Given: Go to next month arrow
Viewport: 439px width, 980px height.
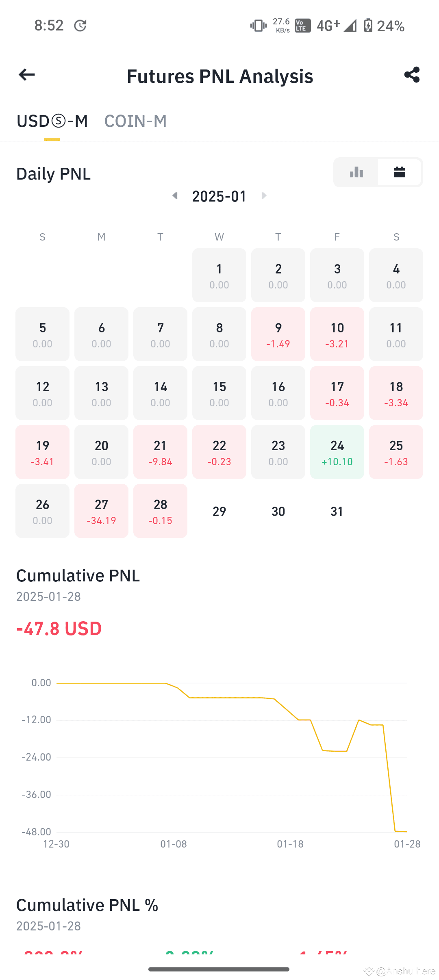Looking at the screenshot, I should click(264, 196).
